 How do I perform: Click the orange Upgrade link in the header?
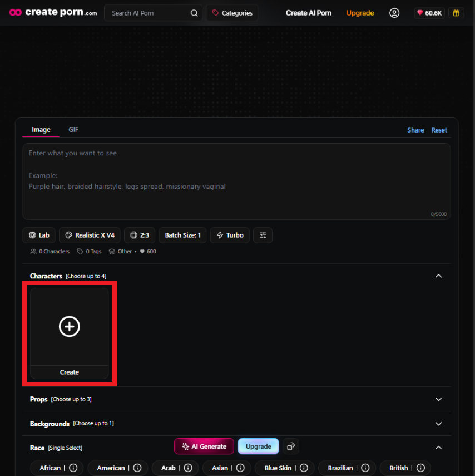(360, 13)
